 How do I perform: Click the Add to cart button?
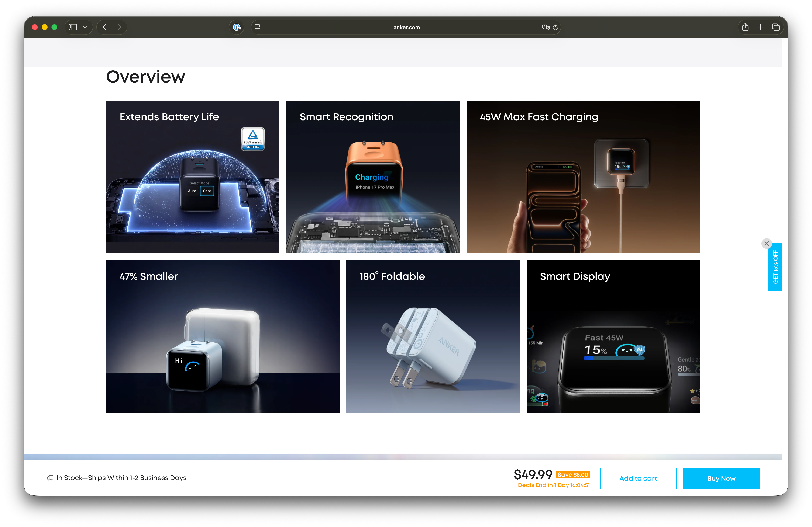pos(638,478)
